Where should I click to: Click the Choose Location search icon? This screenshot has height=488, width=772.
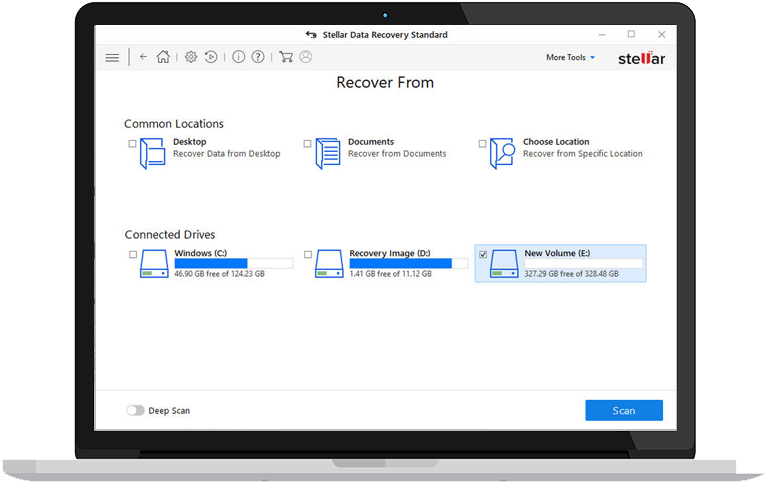(x=503, y=153)
